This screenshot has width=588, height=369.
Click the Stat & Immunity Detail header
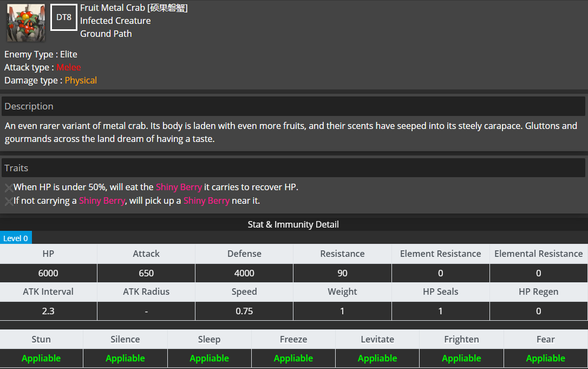tap(293, 224)
